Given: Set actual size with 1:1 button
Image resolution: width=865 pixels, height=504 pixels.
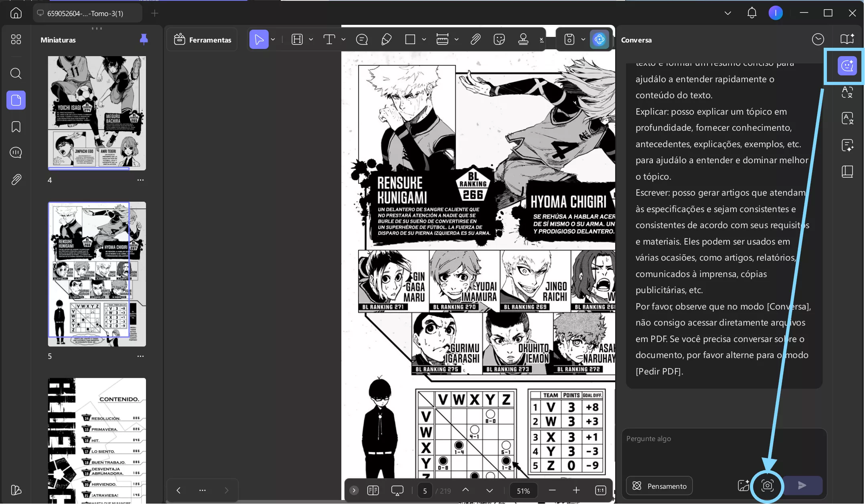Looking at the screenshot, I should point(600,490).
